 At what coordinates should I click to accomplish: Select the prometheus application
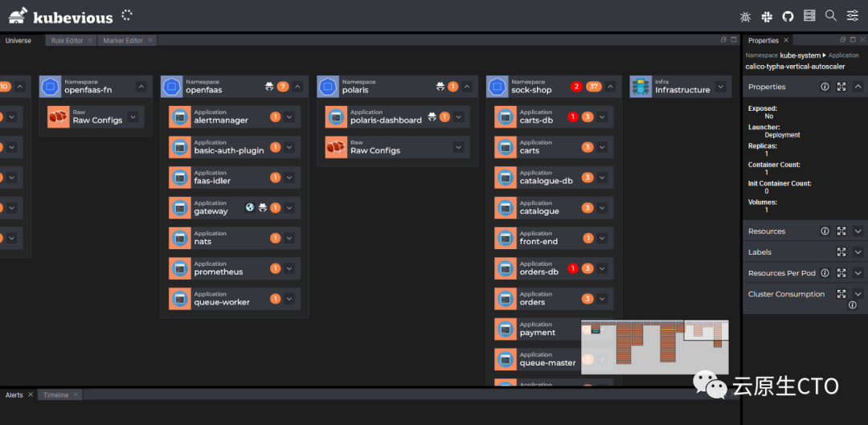click(x=235, y=268)
